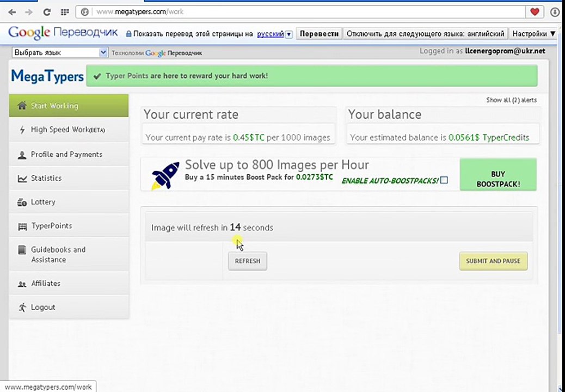This screenshot has height=392, width=565.
Task: Open Profile and Payments
Action: (x=69, y=154)
